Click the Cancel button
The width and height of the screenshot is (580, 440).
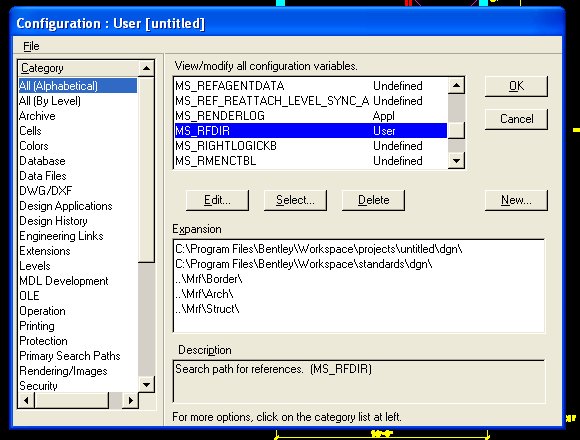point(516,119)
